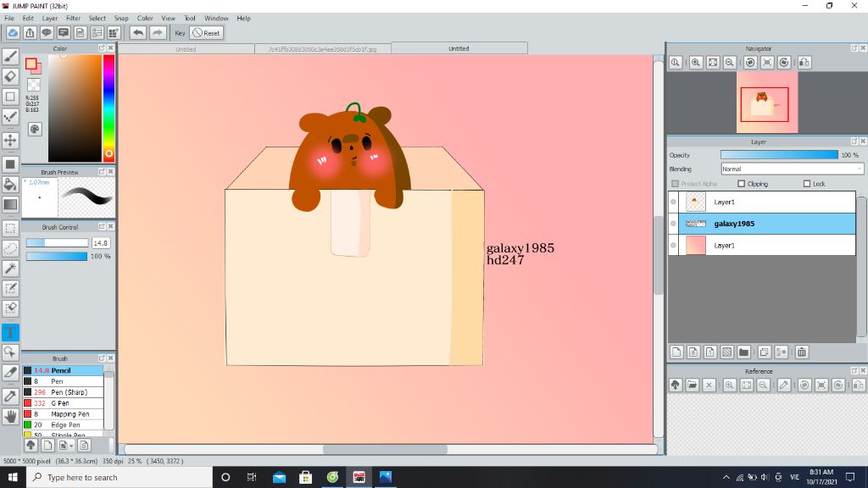Image resolution: width=868 pixels, height=488 pixels.
Task: Select the Divide/knife tool
Action: coord(10,373)
